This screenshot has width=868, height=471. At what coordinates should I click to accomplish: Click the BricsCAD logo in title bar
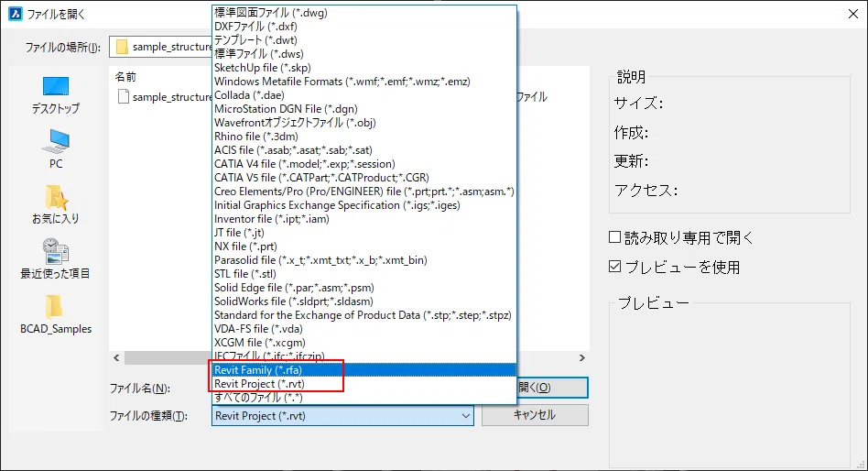click(x=16, y=14)
